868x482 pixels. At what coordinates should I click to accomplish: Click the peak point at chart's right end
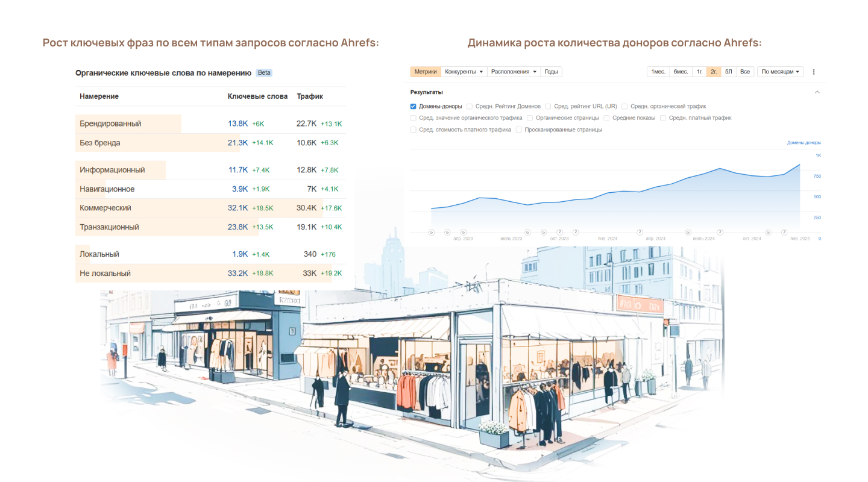[x=800, y=164]
